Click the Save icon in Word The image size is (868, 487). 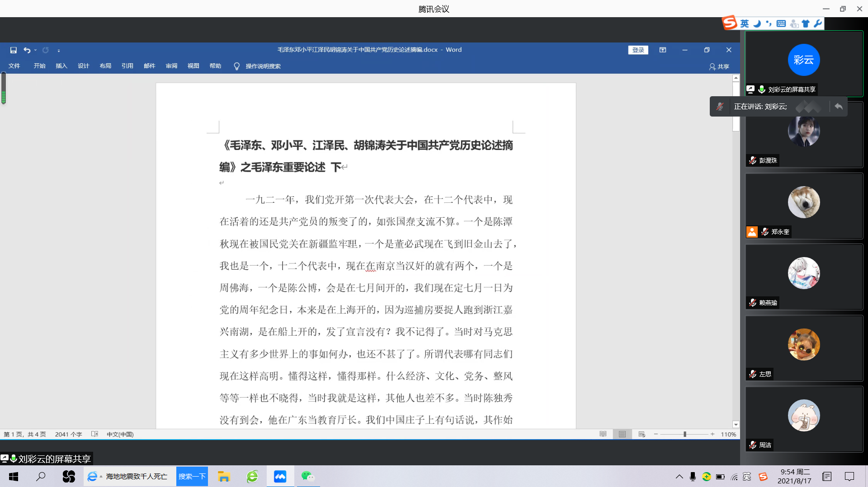14,50
